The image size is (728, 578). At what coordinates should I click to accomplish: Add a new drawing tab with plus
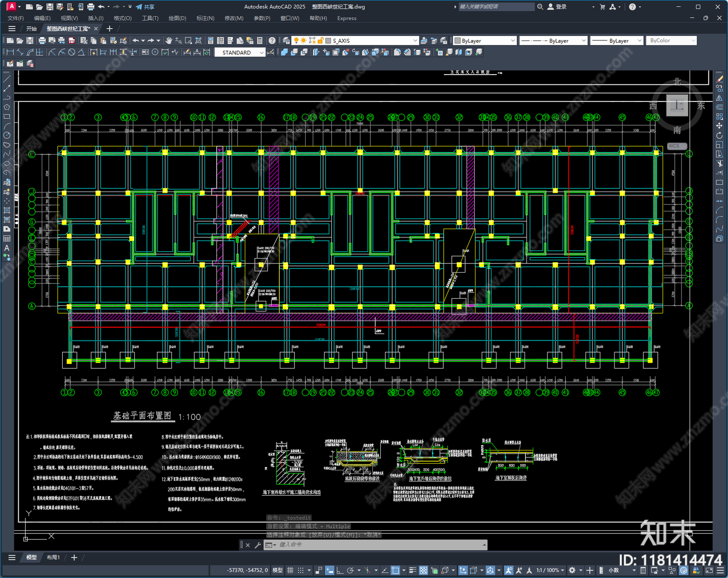point(109,29)
